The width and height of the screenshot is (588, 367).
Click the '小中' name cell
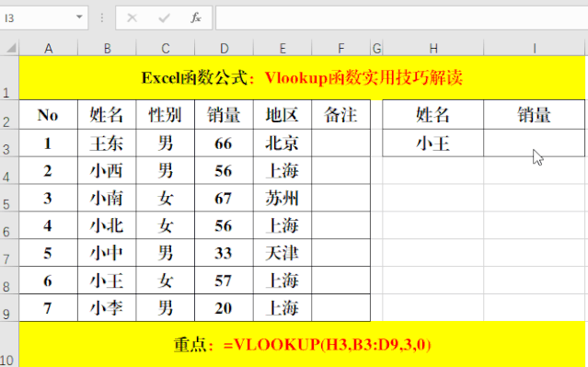(107, 253)
